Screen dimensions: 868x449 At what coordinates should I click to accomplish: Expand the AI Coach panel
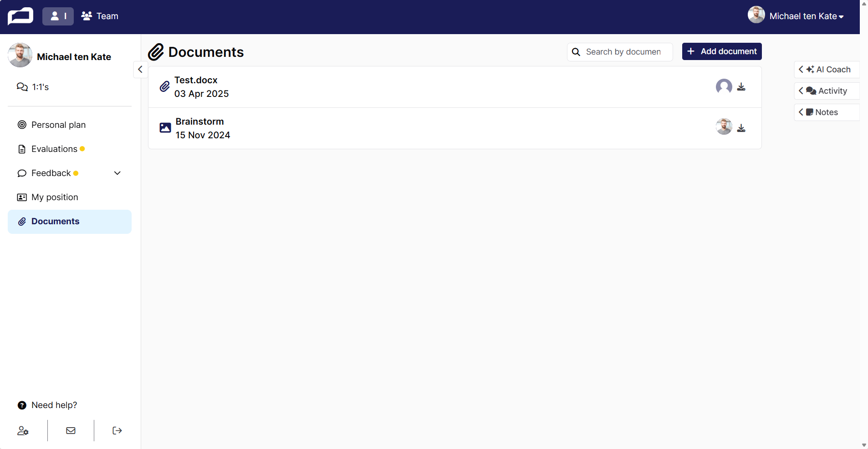coord(827,70)
